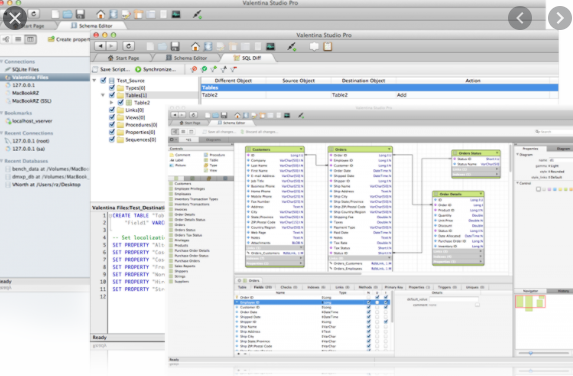Screen dimensions: 573x376
Task: Click the speech bubble icon in SQL Diff window toolbar
Action: click(x=314, y=46)
